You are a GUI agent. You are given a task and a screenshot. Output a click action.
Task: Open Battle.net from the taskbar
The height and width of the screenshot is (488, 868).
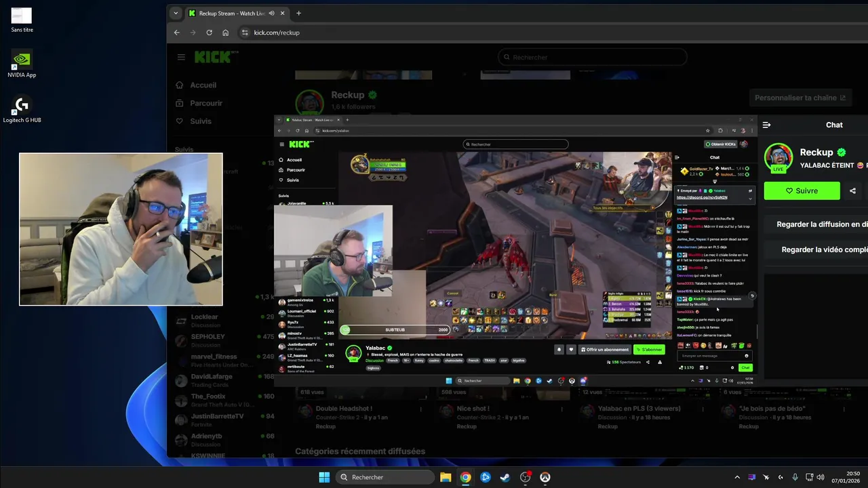pyautogui.click(x=485, y=477)
